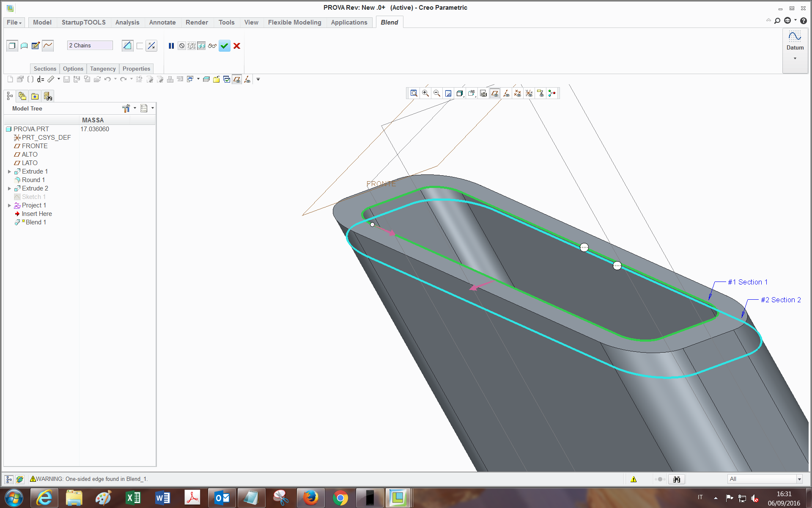Viewport: 812px width, 508px height.
Task: Toggle plane display in graphics toolbar
Action: point(494,93)
